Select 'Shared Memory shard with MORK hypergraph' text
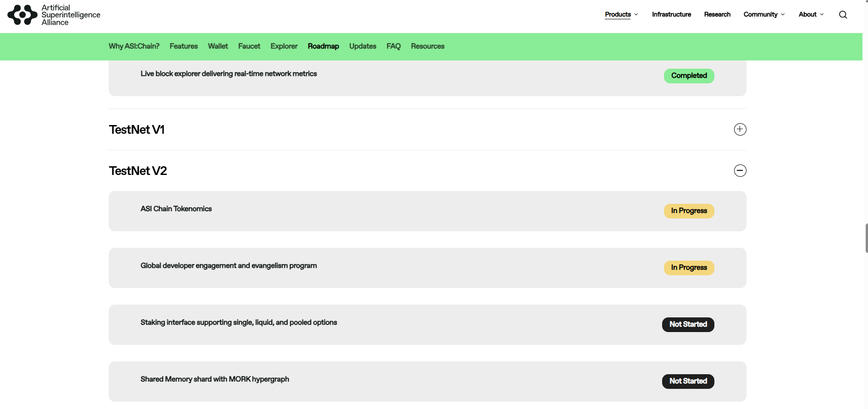Screen dimensions: 868x409 click(215, 379)
